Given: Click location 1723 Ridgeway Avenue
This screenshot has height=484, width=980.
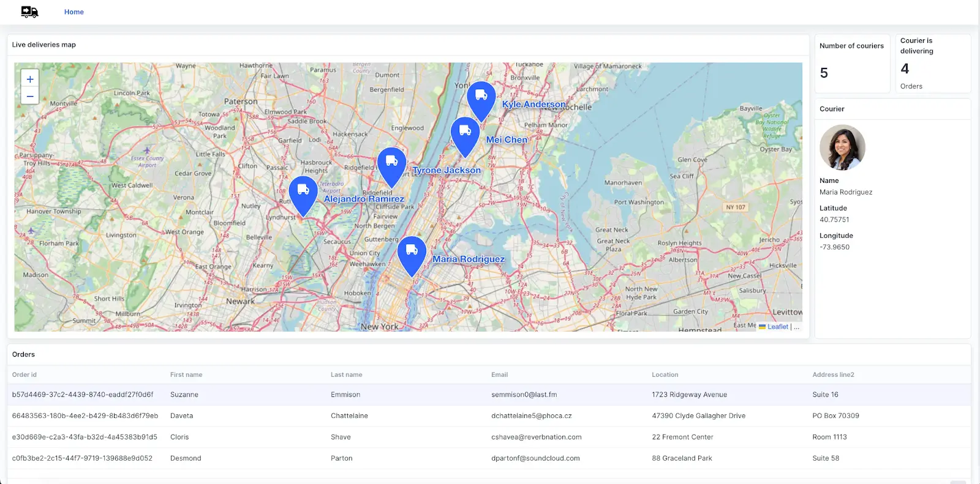Looking at the screenshot, I should tap(690, 395).
